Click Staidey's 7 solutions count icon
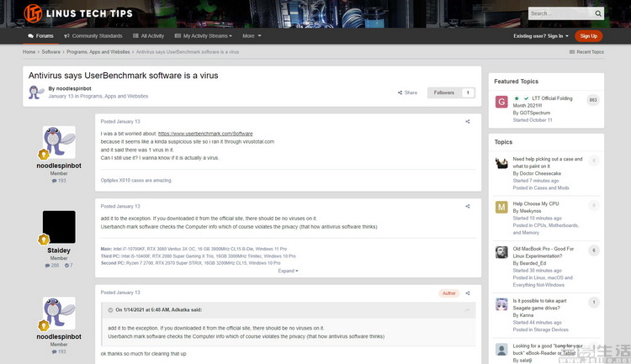Screen dimensions: 631x364 coord(69,266)
